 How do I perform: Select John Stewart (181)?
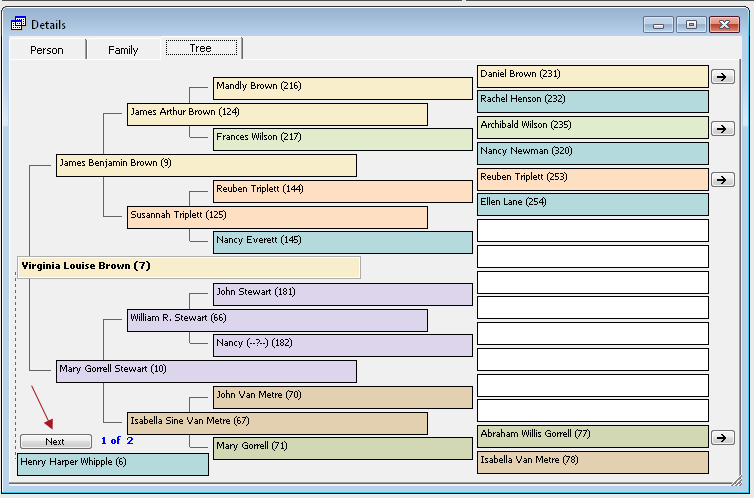click(343, 294)
